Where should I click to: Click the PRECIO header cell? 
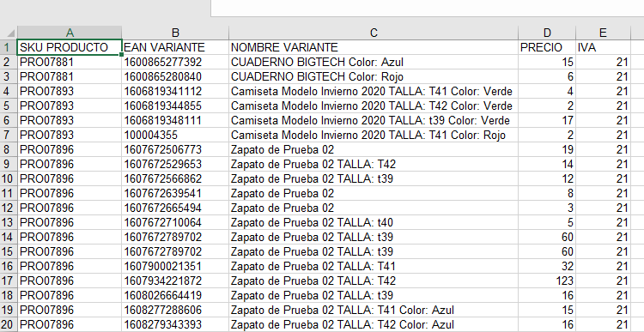click(547, 47)
